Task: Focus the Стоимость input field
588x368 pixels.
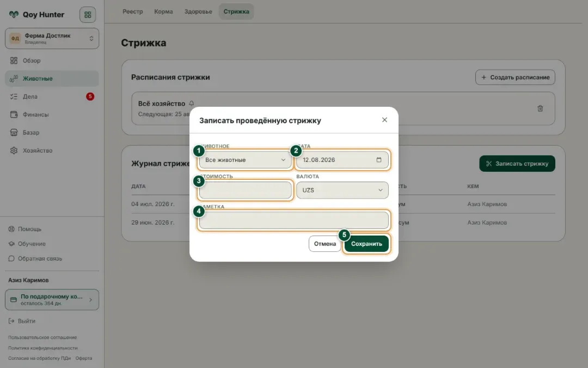Action: point(245,190)
